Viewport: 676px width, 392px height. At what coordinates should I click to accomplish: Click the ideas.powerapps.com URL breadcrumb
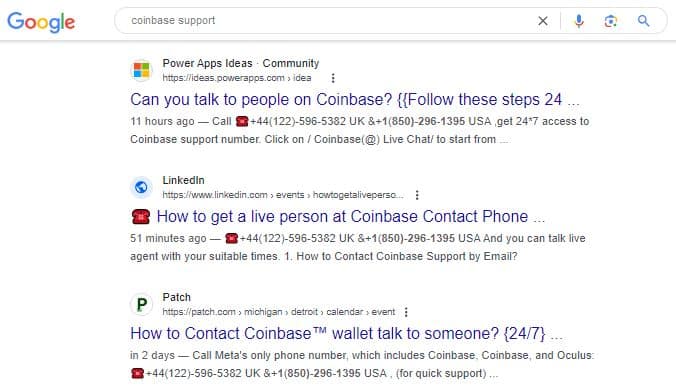point(237,78)
